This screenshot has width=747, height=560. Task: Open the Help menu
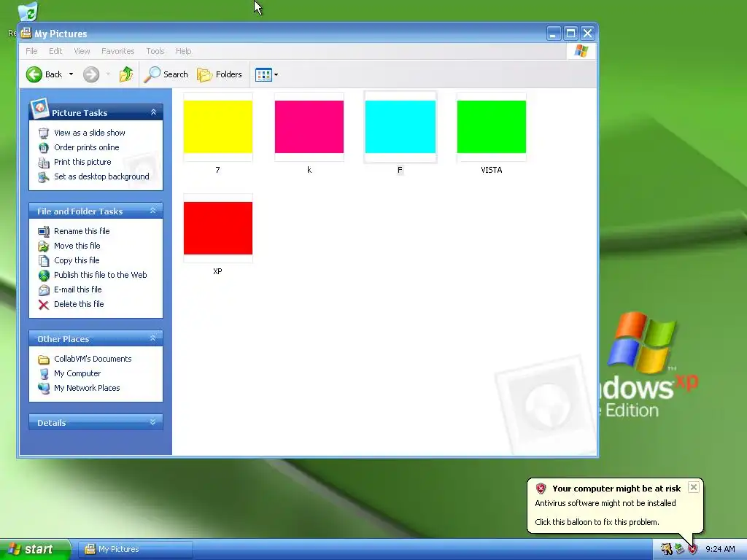point(183,51)
